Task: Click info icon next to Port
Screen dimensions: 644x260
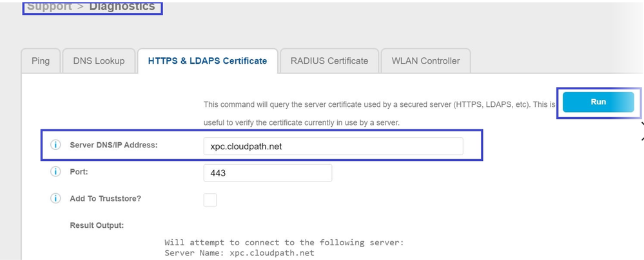Action: click(55, 172)
